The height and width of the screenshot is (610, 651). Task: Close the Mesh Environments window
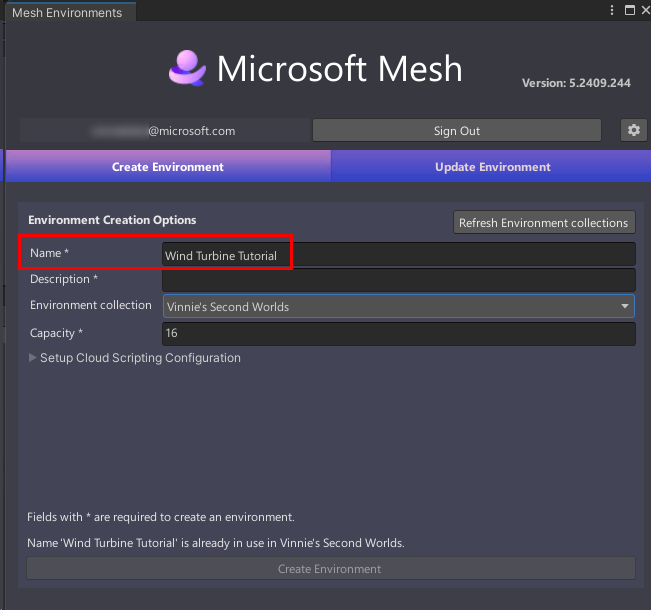tap(646, 10)
